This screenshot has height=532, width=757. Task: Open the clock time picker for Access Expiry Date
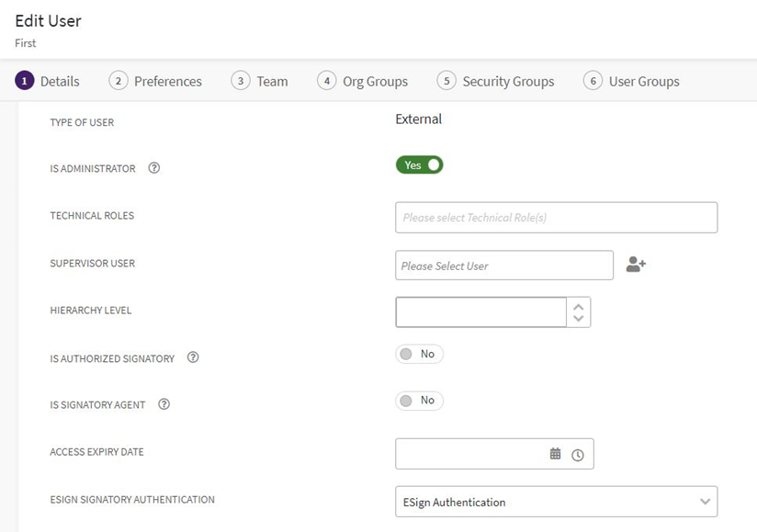pos(578,455)
